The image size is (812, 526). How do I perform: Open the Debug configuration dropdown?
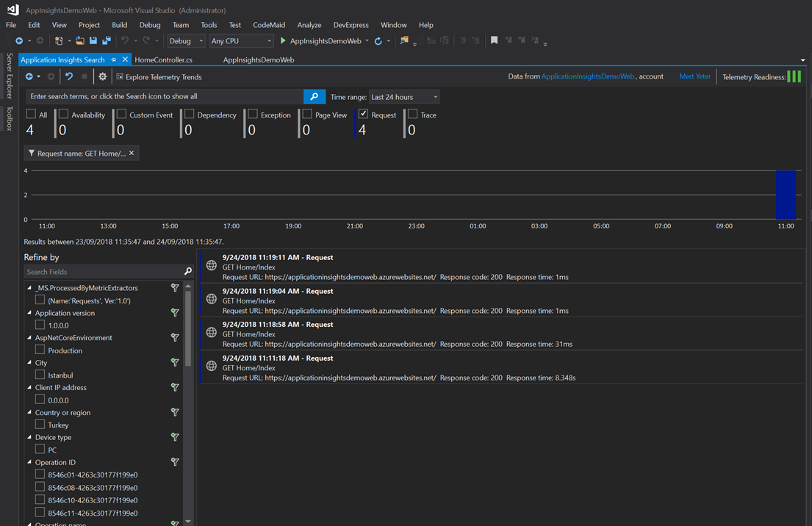click(186, 41)
